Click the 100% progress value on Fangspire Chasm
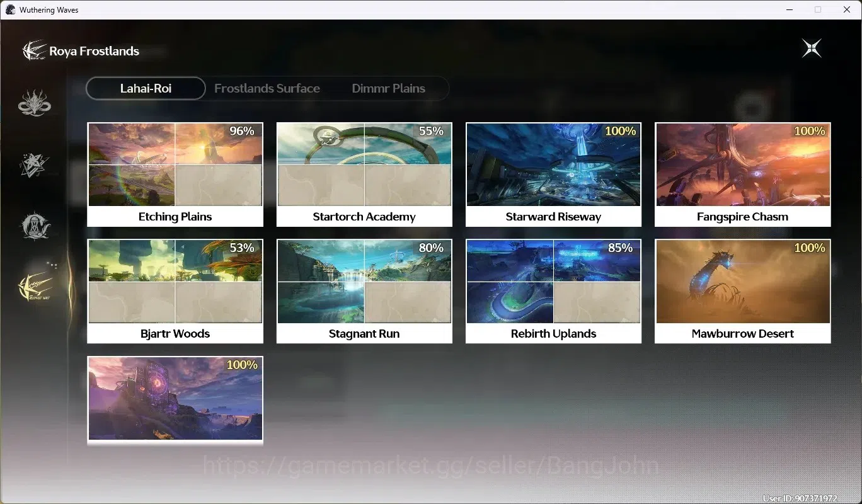Viewport: 862px width, 504px height. 810,131
